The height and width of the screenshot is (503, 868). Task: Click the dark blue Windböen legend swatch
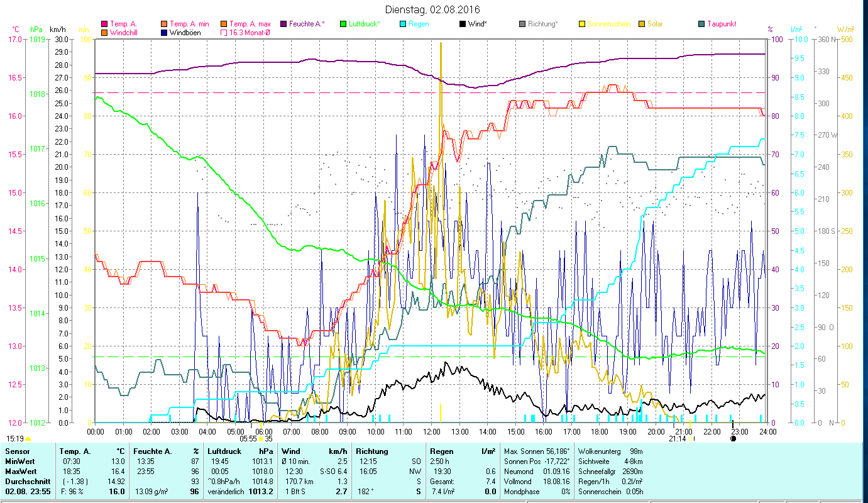[165, 32]
